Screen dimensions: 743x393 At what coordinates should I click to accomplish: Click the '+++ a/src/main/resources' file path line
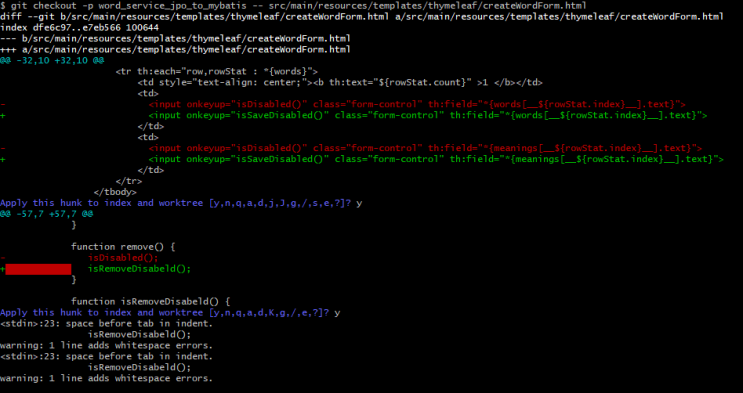[175, 49]
